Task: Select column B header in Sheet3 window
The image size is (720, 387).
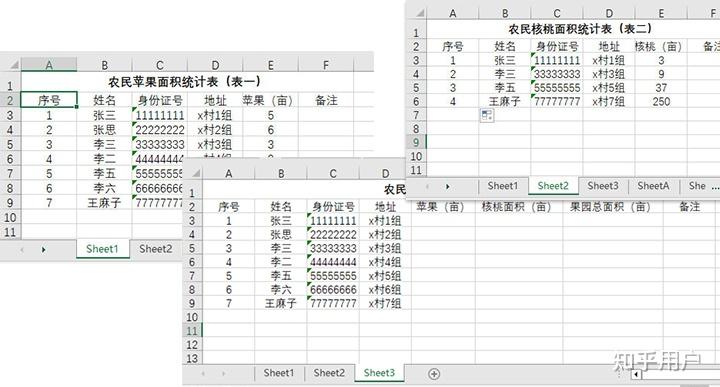Action: pyautogui.click(x=281, y=174)
